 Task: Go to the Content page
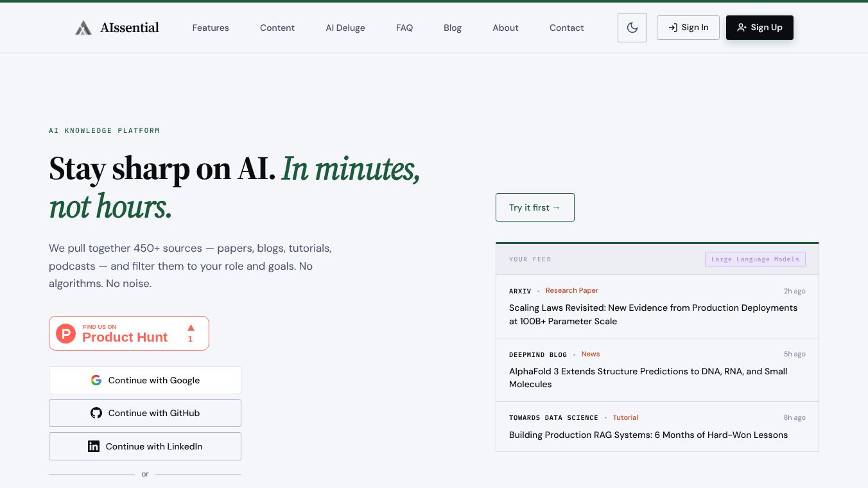click(x=277, y=28)
